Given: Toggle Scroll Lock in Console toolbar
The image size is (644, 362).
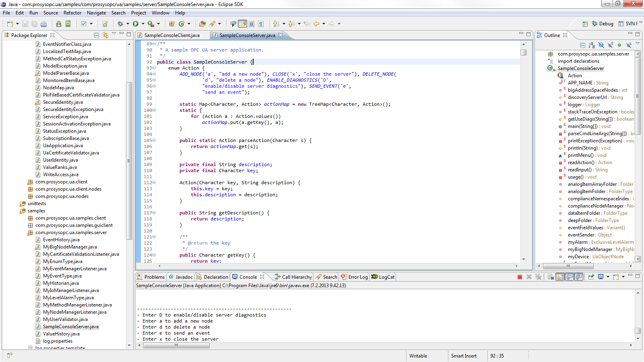Looking at the screenshot, I should point(560,277).
